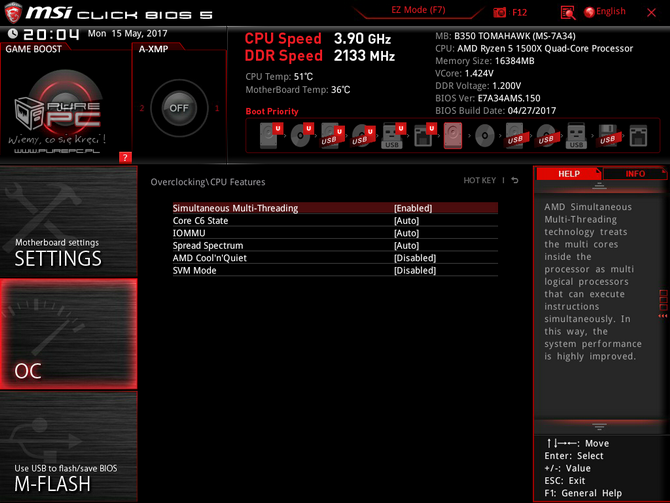
Task: Select legacy USB hard disk boot icon
Action: 515,135
